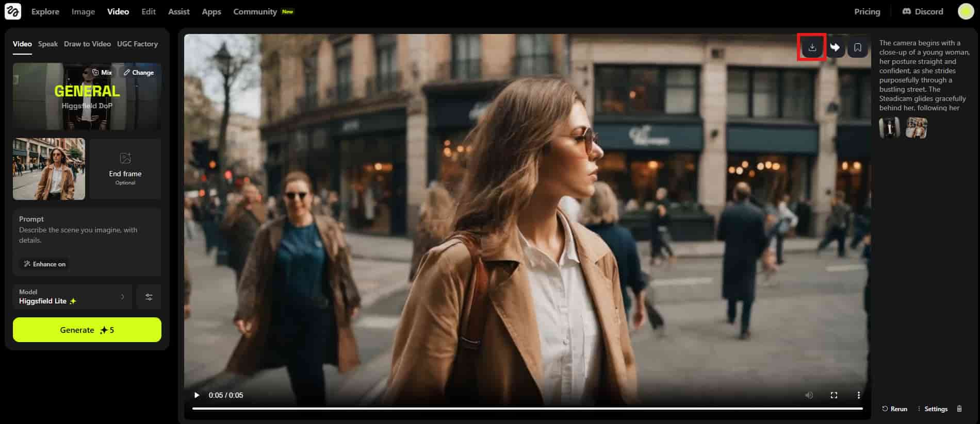Open the Explore menu
The height and width of the screenshot is (424, 980).
pos(45,11)
